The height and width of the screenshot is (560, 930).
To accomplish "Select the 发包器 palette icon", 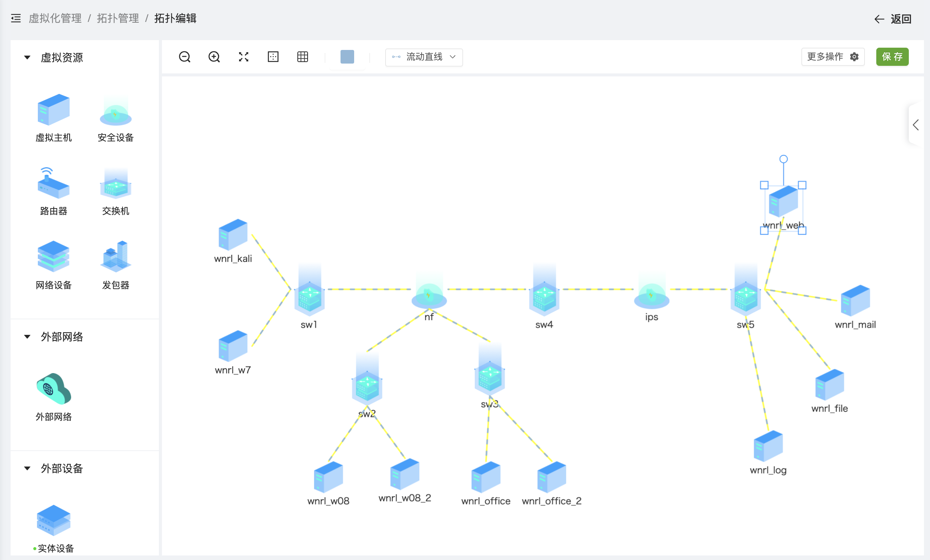I will [x=115, y=257].
